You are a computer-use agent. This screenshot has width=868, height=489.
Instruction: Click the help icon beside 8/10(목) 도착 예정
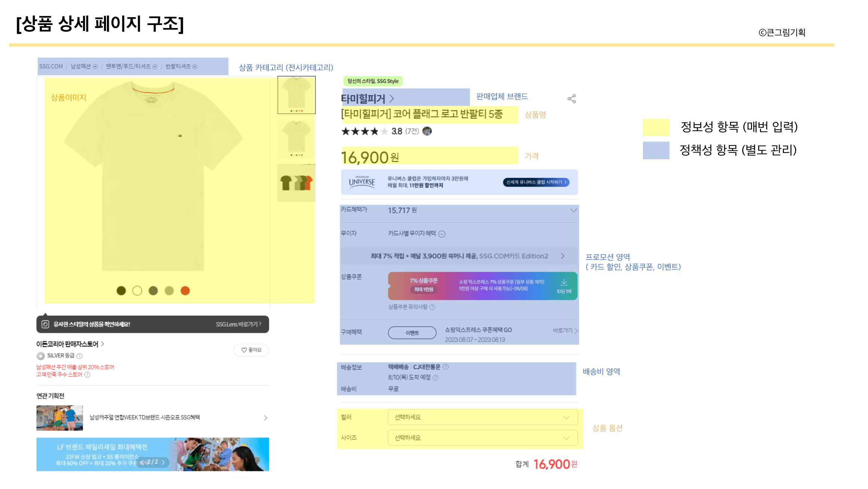(x=435, y=378)
